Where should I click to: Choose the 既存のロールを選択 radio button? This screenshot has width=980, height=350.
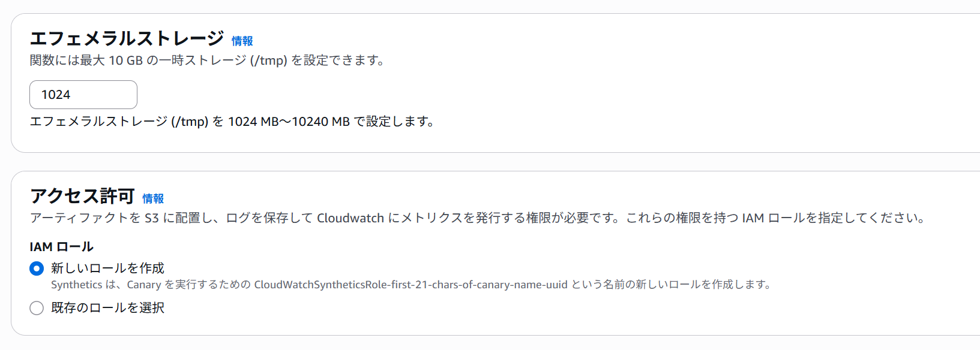coord(37,308)
